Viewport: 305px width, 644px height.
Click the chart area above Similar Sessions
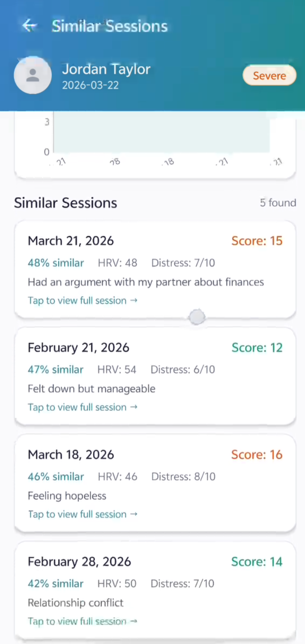pyautogui.click(x=161, y=135)
